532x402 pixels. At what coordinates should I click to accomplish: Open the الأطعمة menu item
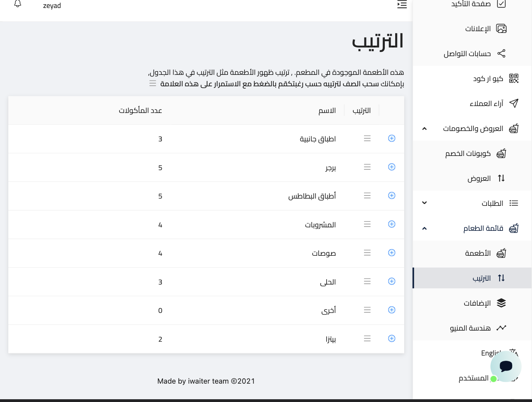(478, 253)
